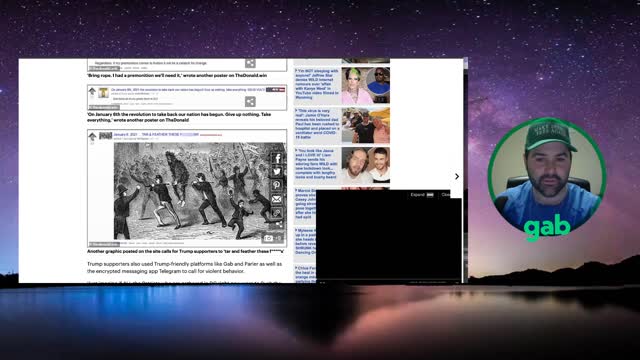Image resolution: width=640 pixels, height=360 pixels.
Task: Click share icon on 'Bring rope' screenshot
Action: [250, 63]
